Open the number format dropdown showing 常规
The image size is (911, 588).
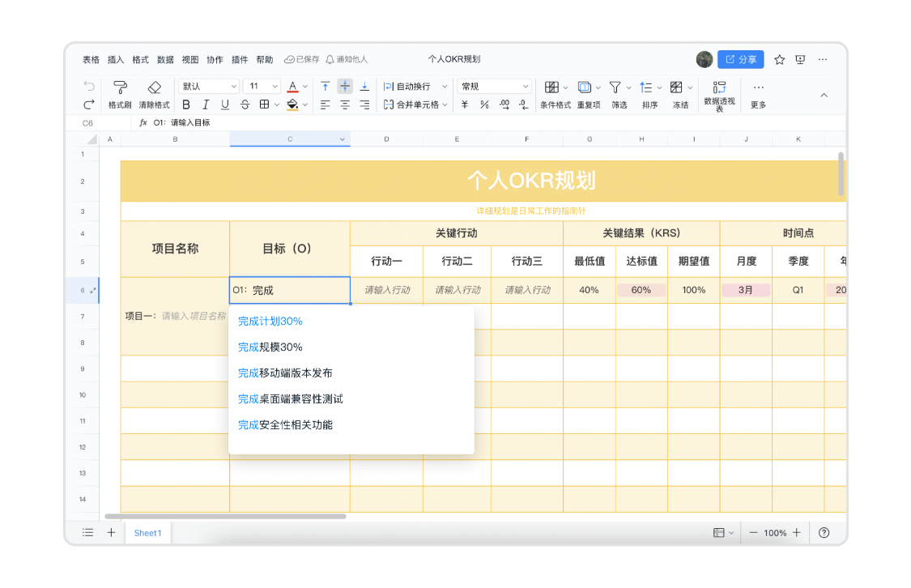495,86
